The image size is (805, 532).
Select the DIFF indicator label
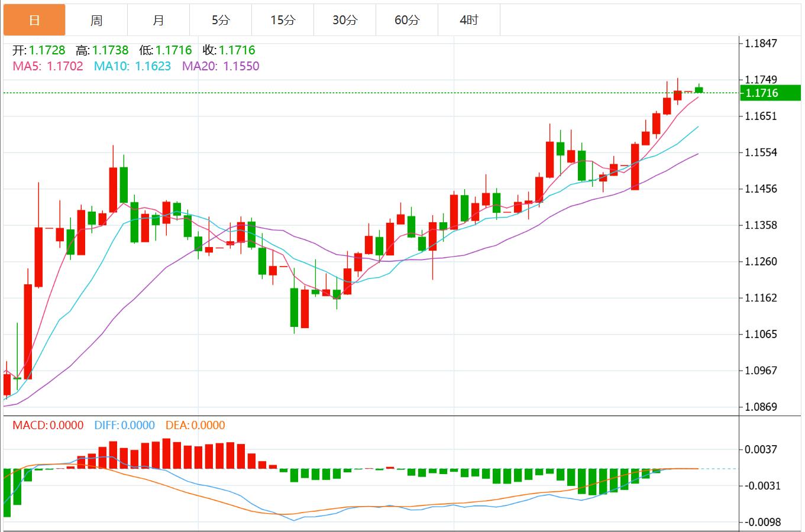(124, 425)
